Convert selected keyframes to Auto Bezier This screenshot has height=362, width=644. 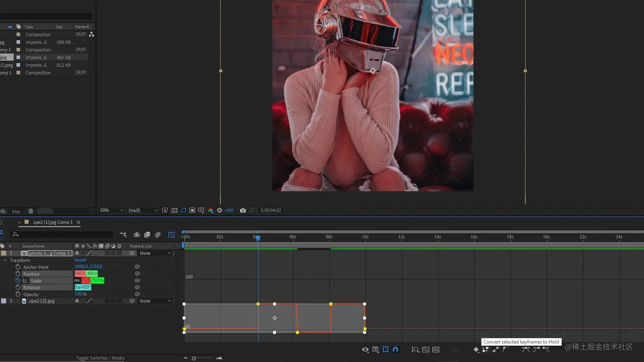(506, 350)
